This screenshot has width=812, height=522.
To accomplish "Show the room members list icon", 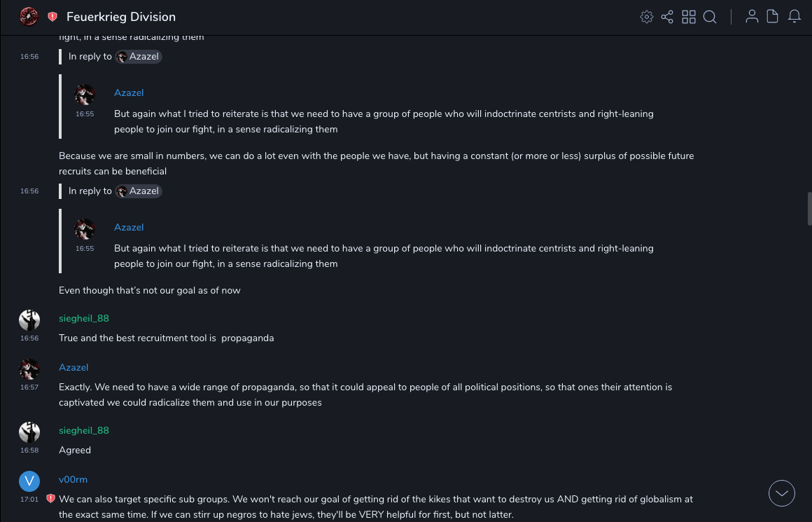I will [752, 17].
